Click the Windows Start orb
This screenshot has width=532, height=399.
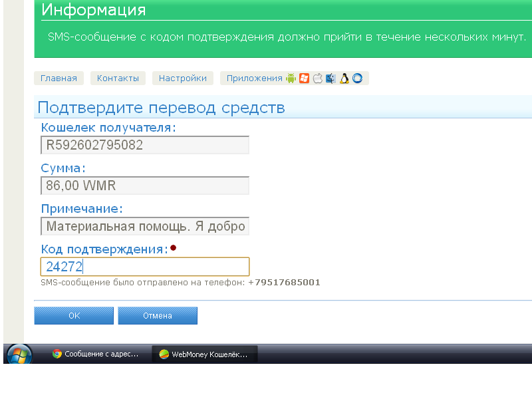(x=19, y=354)
